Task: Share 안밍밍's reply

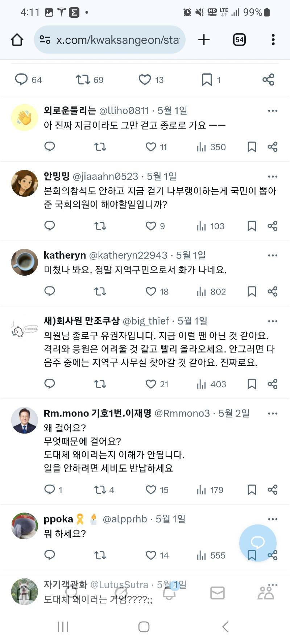Action: coord(272,226)
